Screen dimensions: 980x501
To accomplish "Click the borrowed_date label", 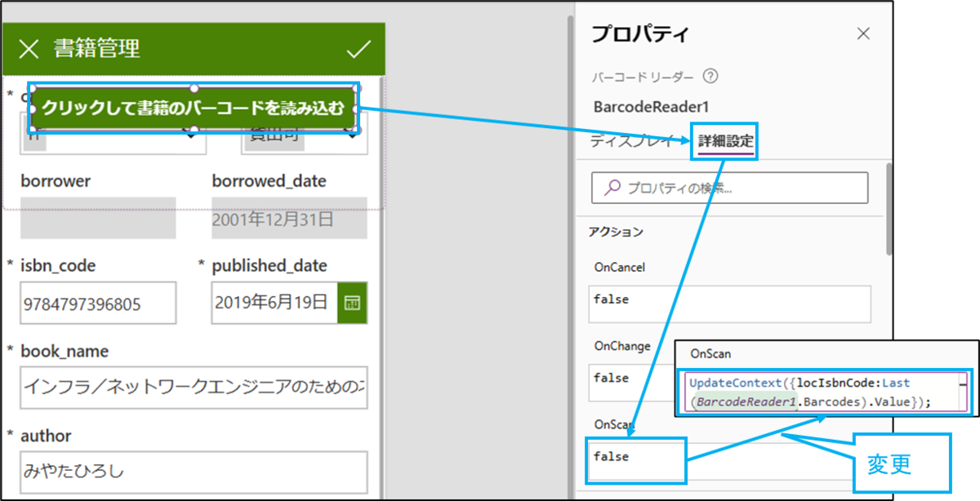I will coord(269,181).
